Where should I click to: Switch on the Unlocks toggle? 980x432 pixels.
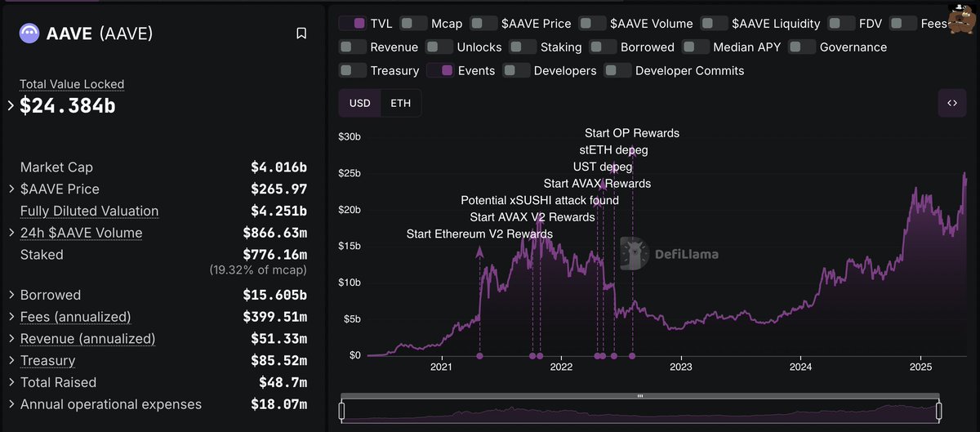(x=439, y=47)
